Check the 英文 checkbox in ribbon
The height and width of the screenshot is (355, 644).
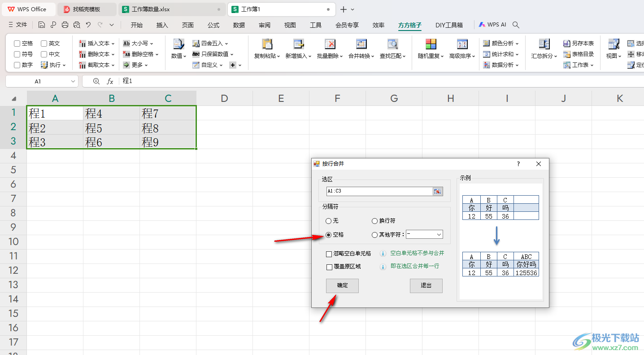[44, 44]
